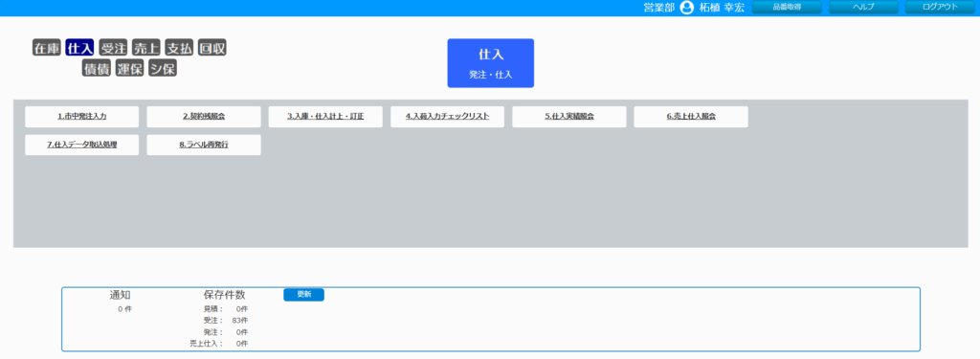Open 1.市中発注入力 menu item

(82, 117)
